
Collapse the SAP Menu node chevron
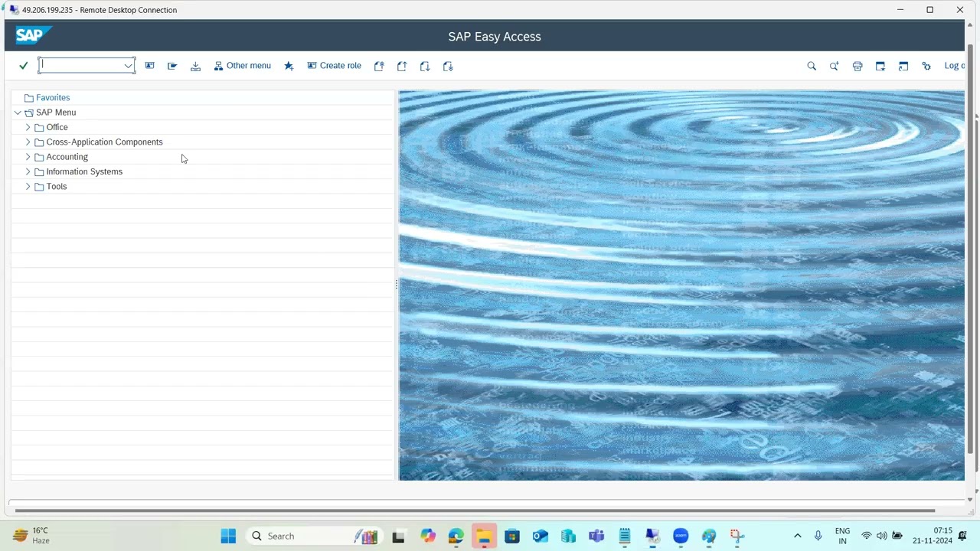(x=18, y=112)
